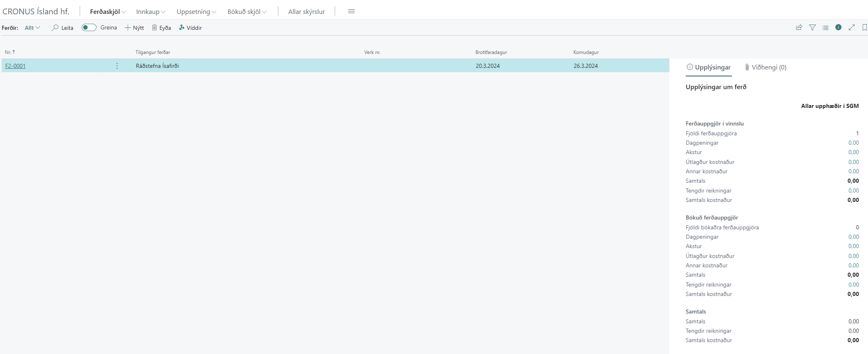
Task: Open Allar skýrslur menu item
Action: click(306, 11)
